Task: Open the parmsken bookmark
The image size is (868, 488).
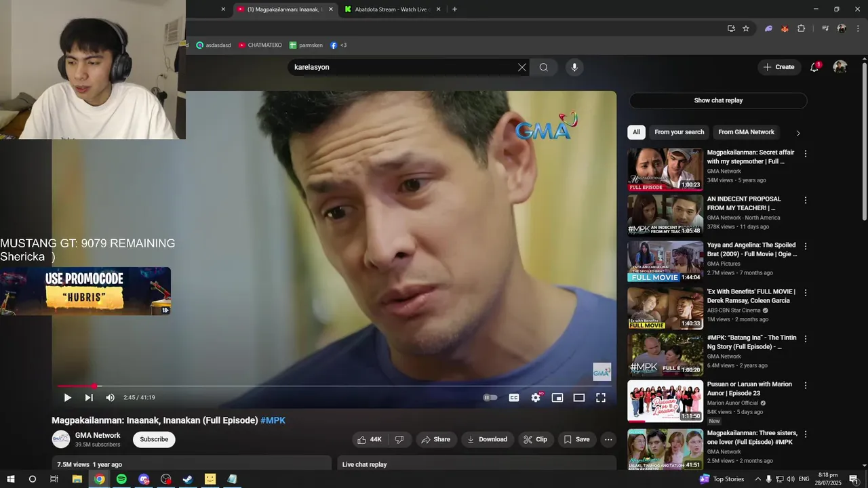Action: click(x=306, y=45)
